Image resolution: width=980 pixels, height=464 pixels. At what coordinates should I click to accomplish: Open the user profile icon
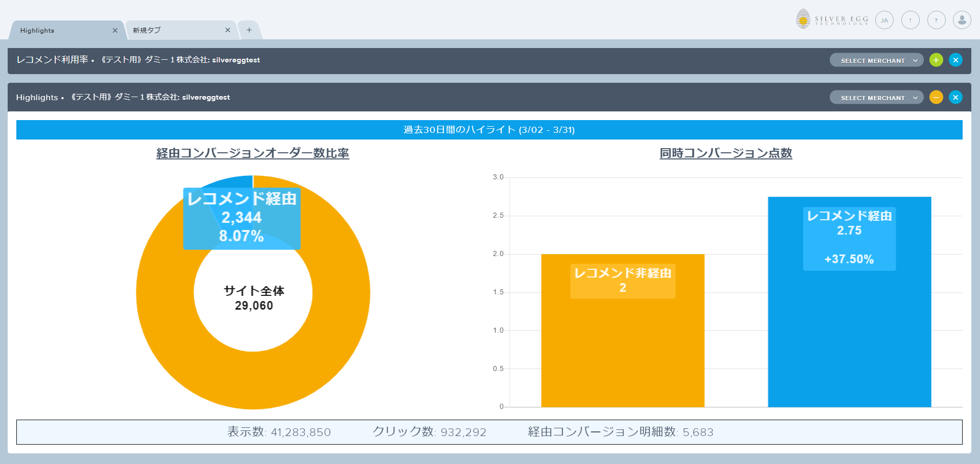[x=962, y=20]
